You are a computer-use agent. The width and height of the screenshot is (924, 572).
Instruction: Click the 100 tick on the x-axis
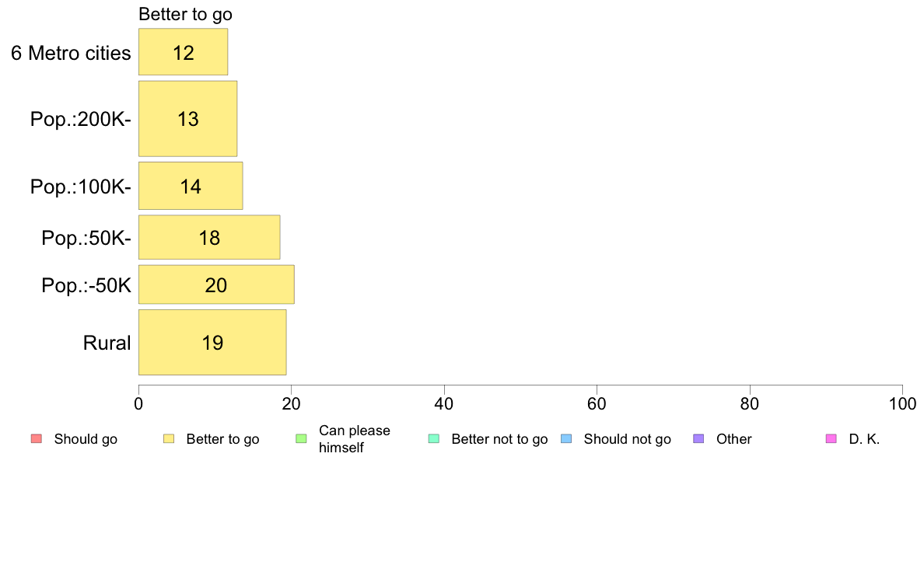coord(903,403)
